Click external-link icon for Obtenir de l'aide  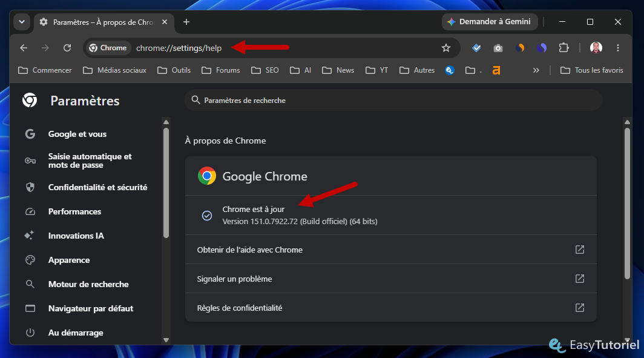(x=579, y=250)
